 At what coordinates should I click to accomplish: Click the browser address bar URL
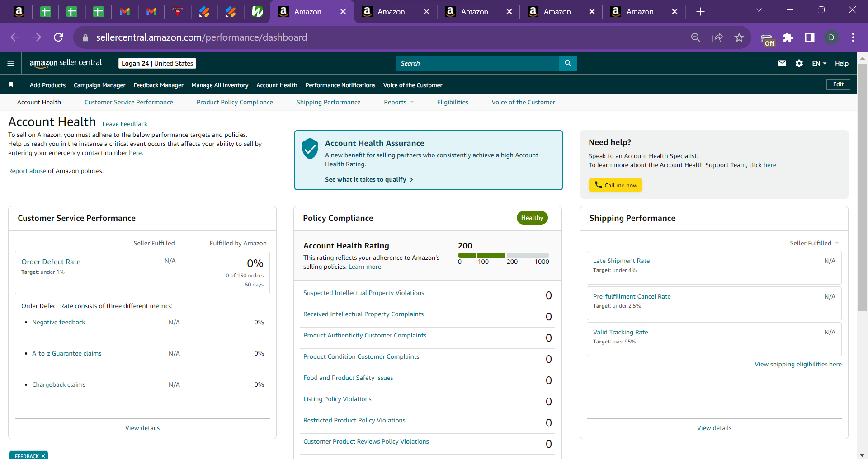point(201,37)
